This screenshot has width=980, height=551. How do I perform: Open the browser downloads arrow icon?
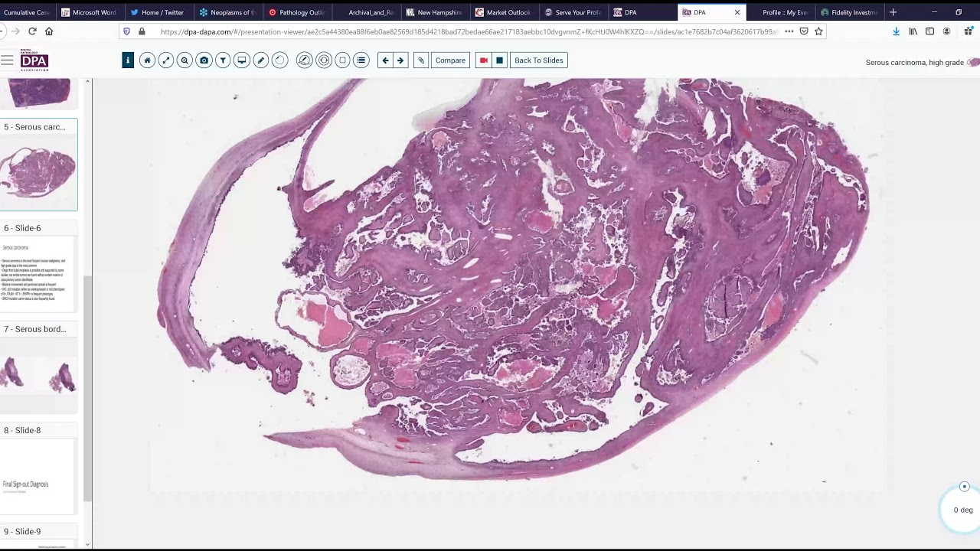point(896,31)
